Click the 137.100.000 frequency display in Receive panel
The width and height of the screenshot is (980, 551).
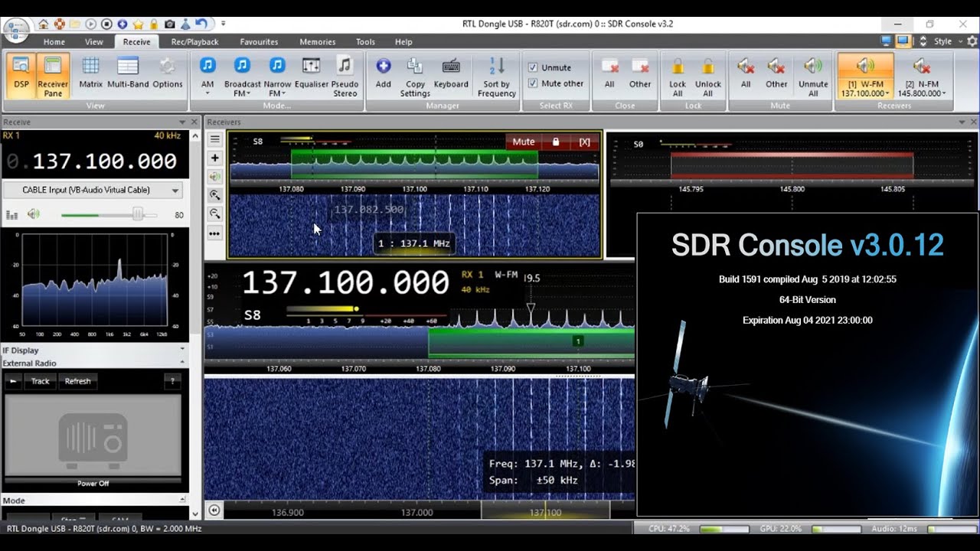tap(104, 161)
